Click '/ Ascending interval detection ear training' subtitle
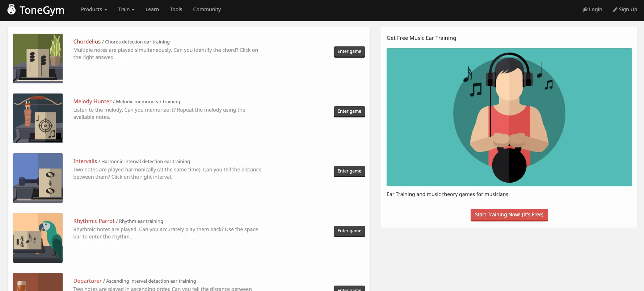 [x=150, y=281]
